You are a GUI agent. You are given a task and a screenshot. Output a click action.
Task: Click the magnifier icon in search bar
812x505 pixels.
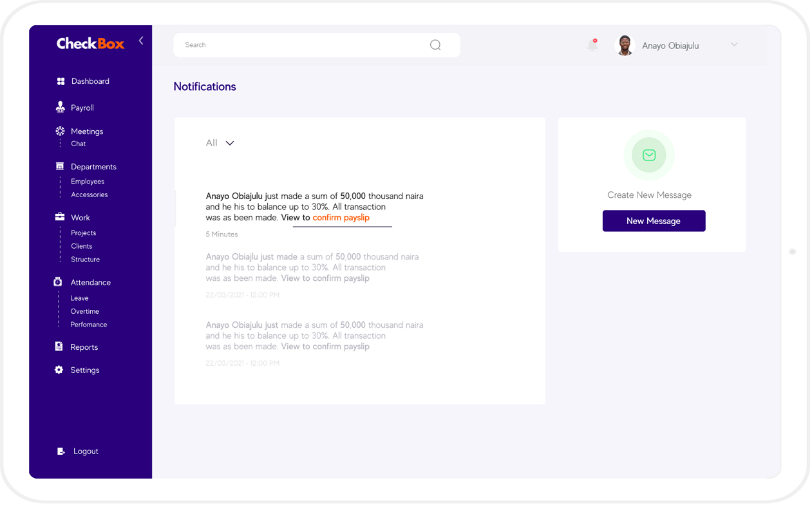pos(435,45)
